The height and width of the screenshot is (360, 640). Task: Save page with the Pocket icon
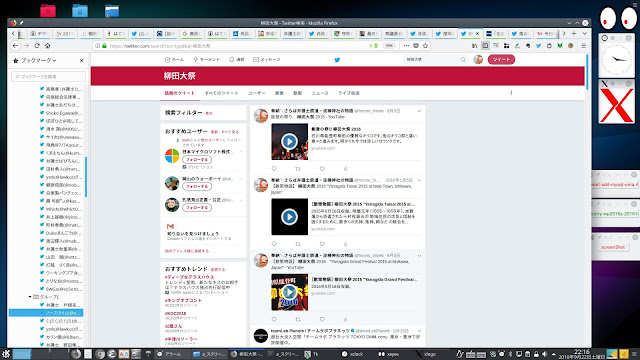(x=416, y=46)
